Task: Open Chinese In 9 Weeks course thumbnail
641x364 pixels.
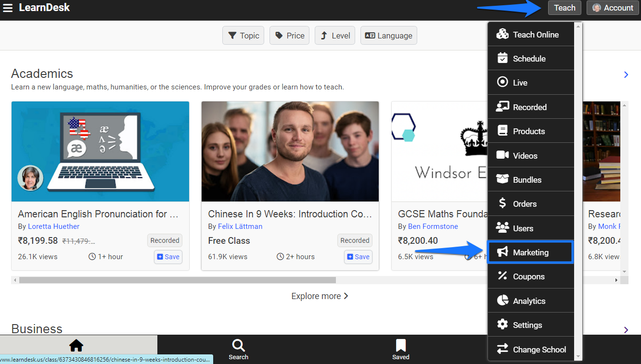Action: click(290, 151)
